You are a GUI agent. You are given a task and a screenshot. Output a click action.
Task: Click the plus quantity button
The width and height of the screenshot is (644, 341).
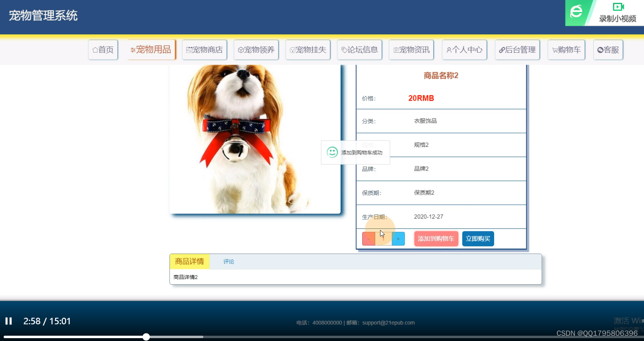pos(398,239)
